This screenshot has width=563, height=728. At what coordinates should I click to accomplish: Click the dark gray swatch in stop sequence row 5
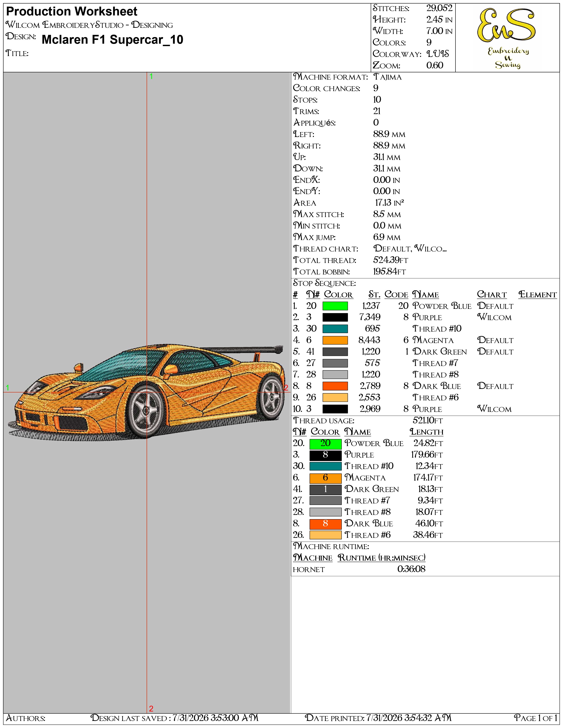coord(335,352)
